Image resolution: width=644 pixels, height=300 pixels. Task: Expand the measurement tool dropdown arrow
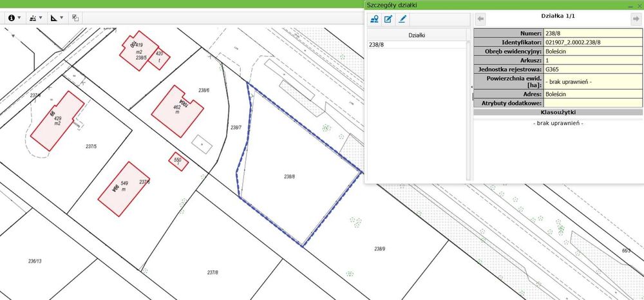point(62,18)
